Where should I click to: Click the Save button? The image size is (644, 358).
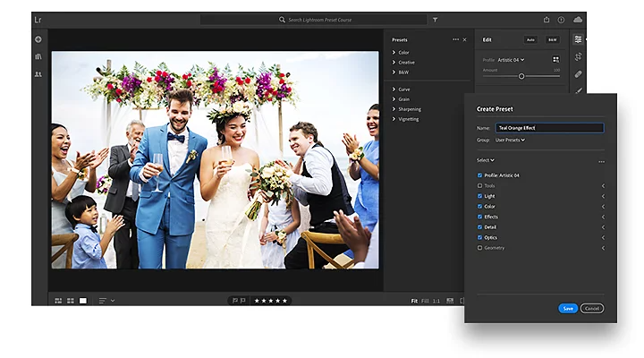567,308
